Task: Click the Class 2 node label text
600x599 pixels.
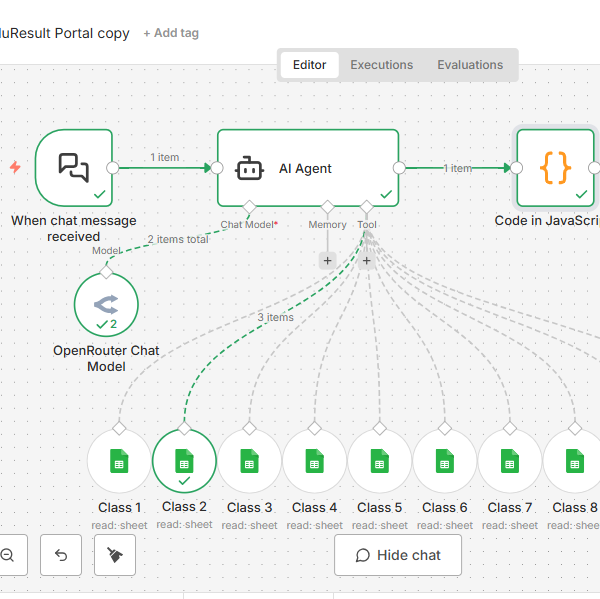Action: click(x=184, y=507)
